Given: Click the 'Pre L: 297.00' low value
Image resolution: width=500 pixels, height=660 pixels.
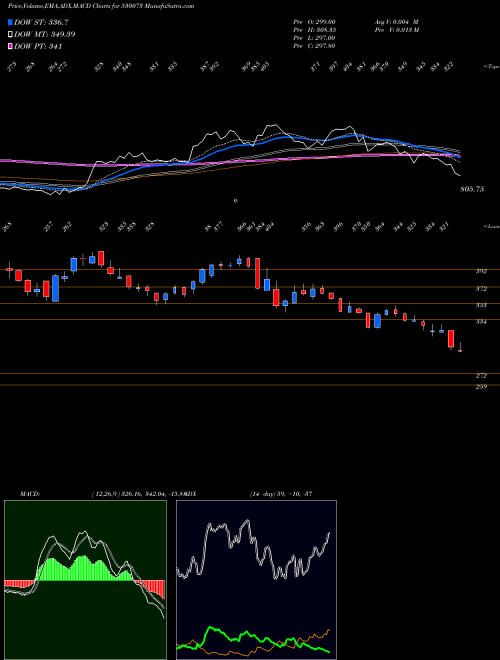Looking at the screenshot, I should point(314,38).
